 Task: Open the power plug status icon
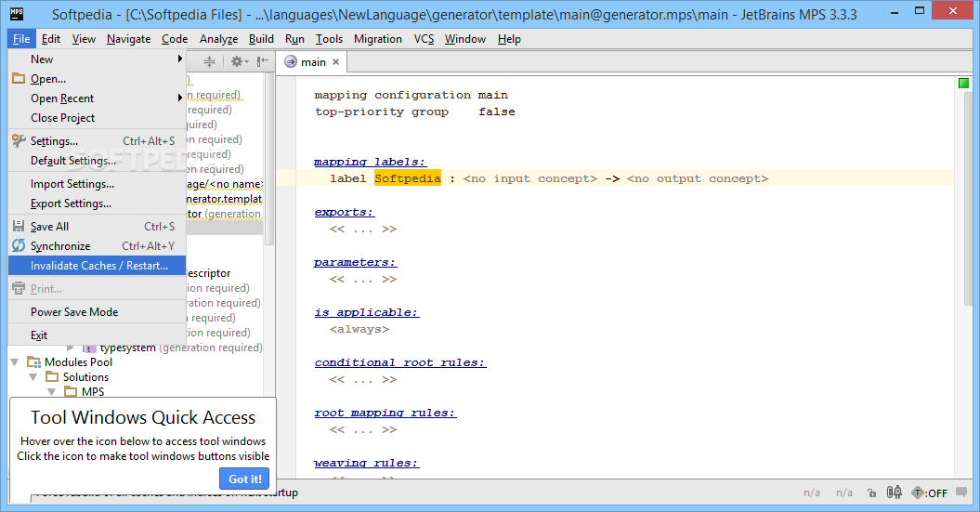tap(895, 492)
